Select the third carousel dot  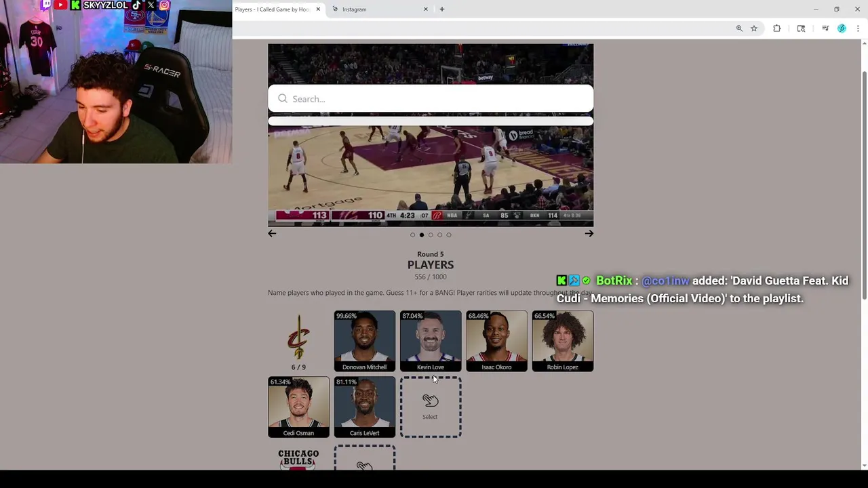coord(431,235)
